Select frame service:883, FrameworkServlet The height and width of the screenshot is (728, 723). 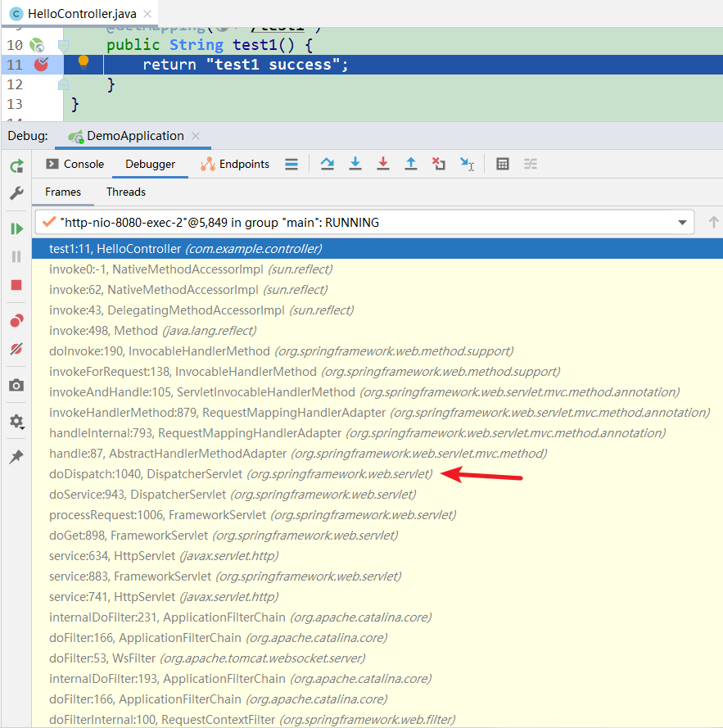(x=377, y=577)
